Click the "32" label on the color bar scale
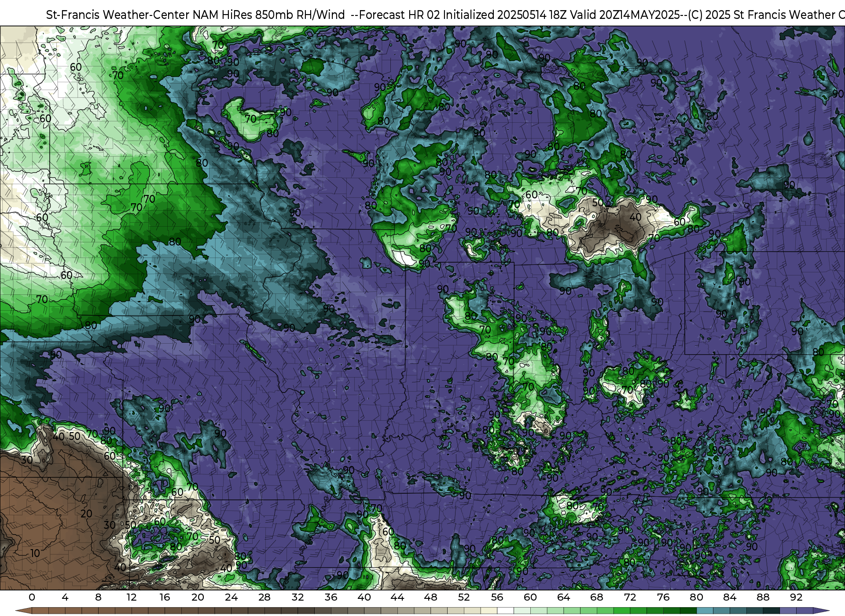845x616 pixels. pos(298,598)
